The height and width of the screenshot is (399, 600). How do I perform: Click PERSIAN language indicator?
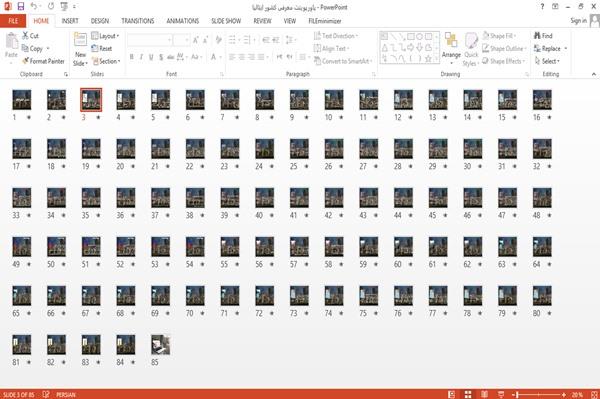coord(66,394)
